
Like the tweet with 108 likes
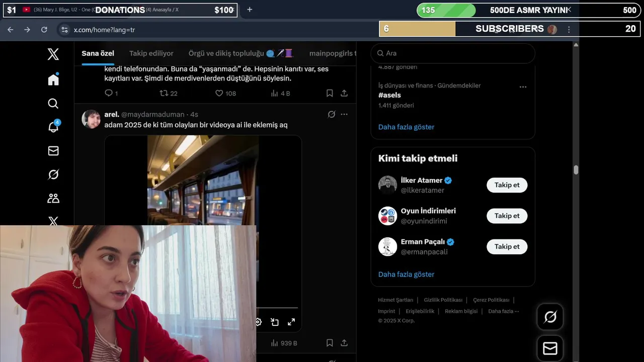pos(225,93)
